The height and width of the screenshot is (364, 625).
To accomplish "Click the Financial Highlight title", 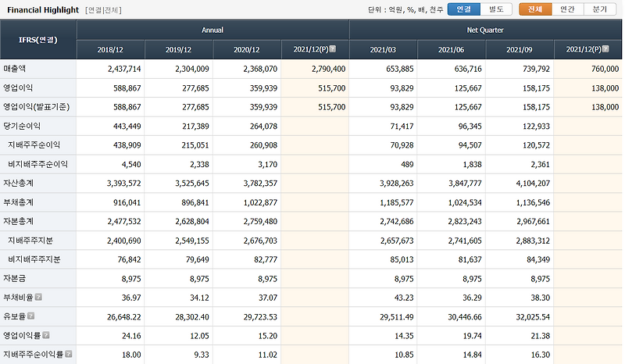I will coord(43,10).
